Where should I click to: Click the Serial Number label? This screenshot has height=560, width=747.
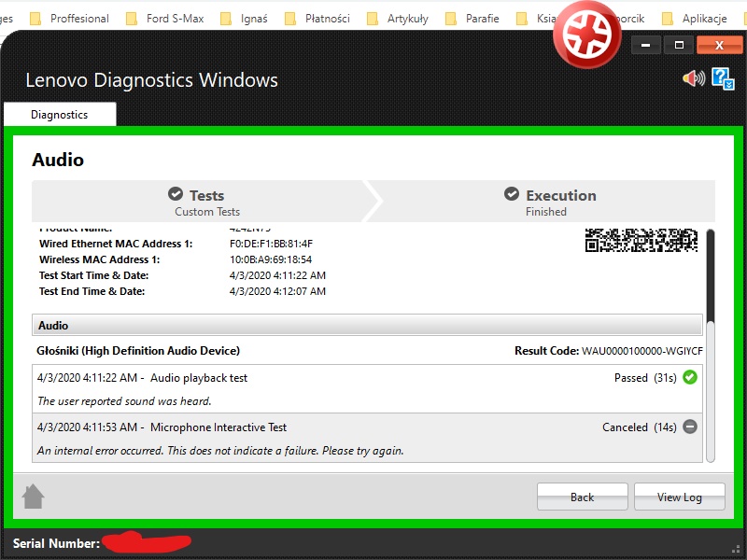[x=56, y=543]
